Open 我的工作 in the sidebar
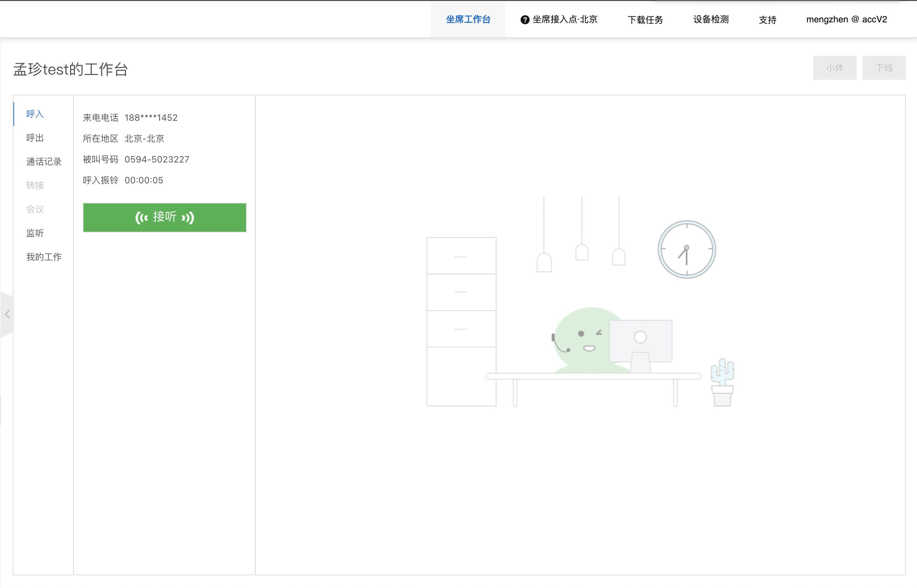The height and width of the screenshot is (588, 917). click(44, 257)
